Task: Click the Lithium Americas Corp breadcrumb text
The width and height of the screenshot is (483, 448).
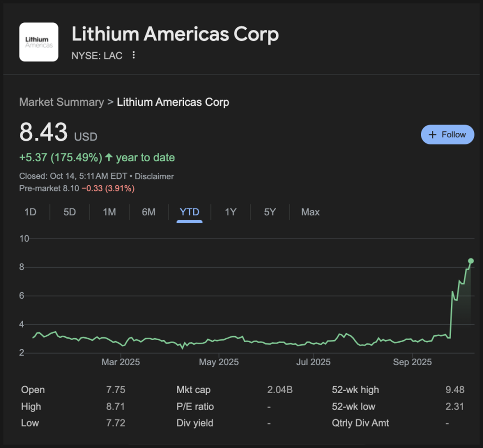Action: [x=173, y=102]
